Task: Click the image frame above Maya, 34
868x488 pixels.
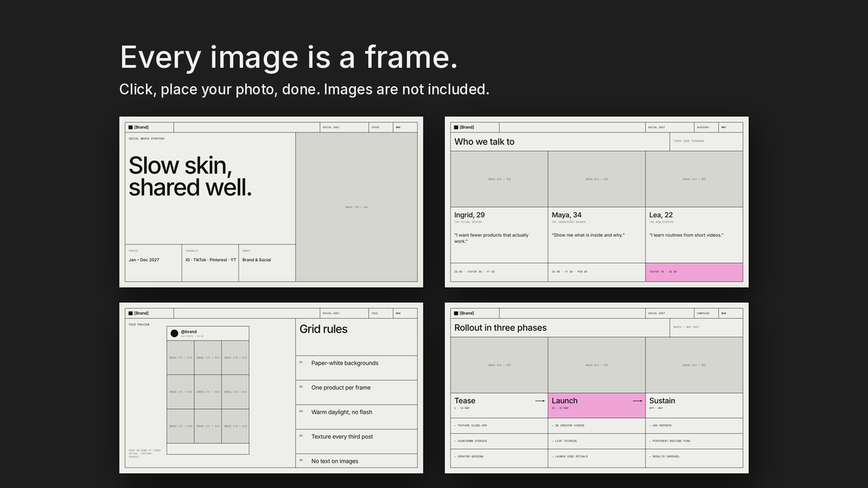Action: tap(597, 179)
